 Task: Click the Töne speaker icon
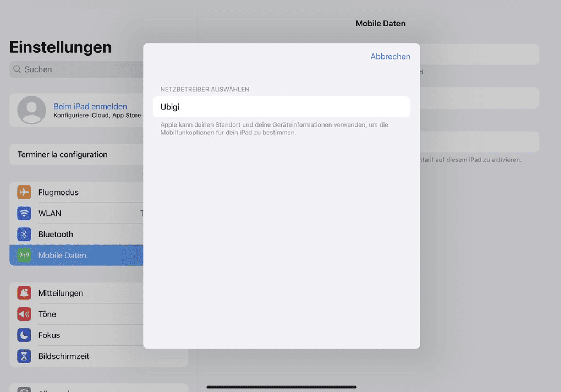pos(24,314)
